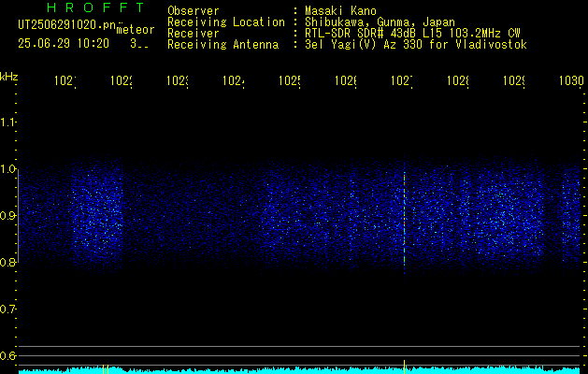588x374 pixels.
Task: Click the frequency value 103.2MHz CW
Action: pyautogui.click(x=484, y=34)
